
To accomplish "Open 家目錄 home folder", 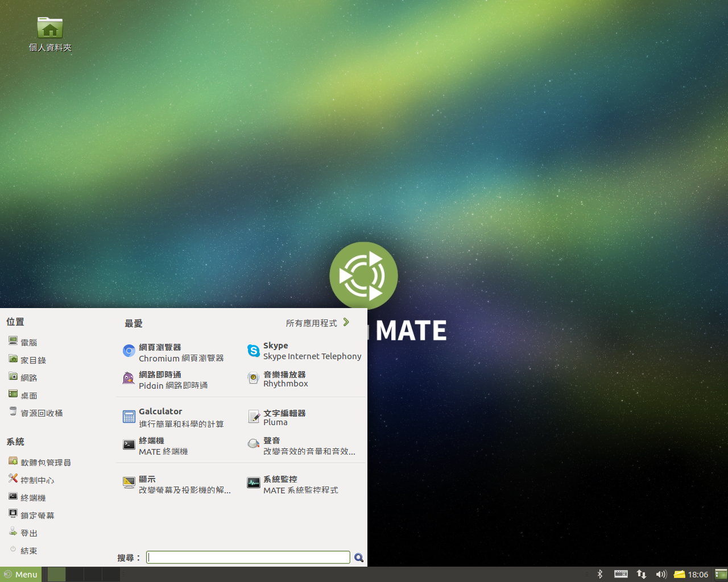I will pos(27,360).
